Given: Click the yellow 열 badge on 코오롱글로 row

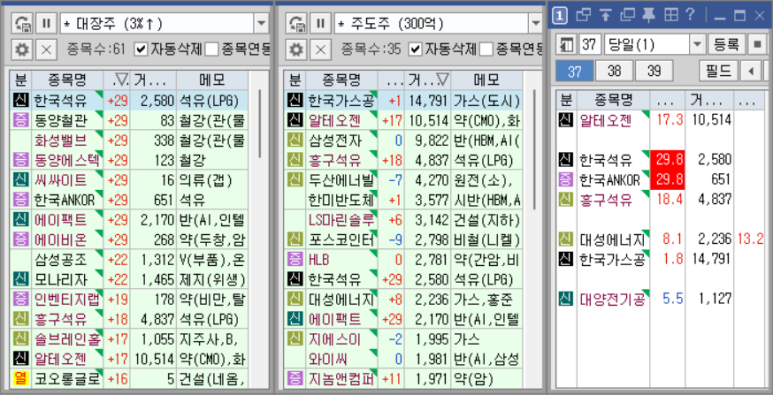Looking at the screenshot, I should pos(20,379).
